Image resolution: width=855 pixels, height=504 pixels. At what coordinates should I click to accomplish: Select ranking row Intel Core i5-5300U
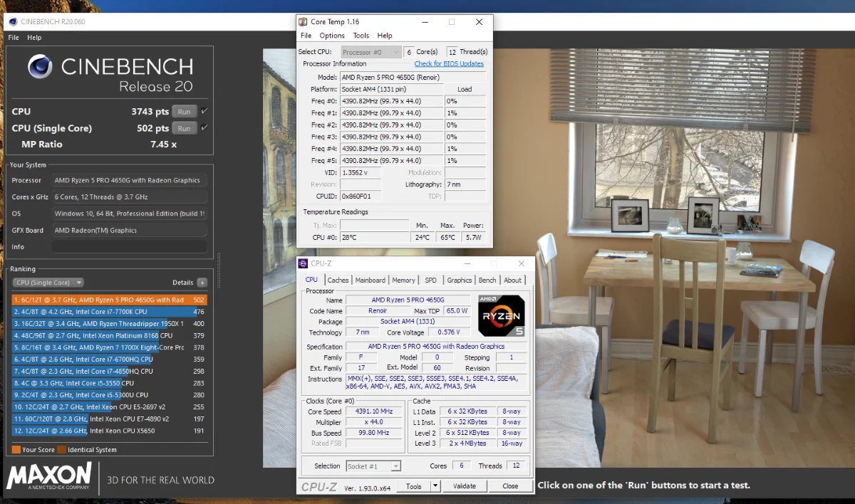(109, 395)
